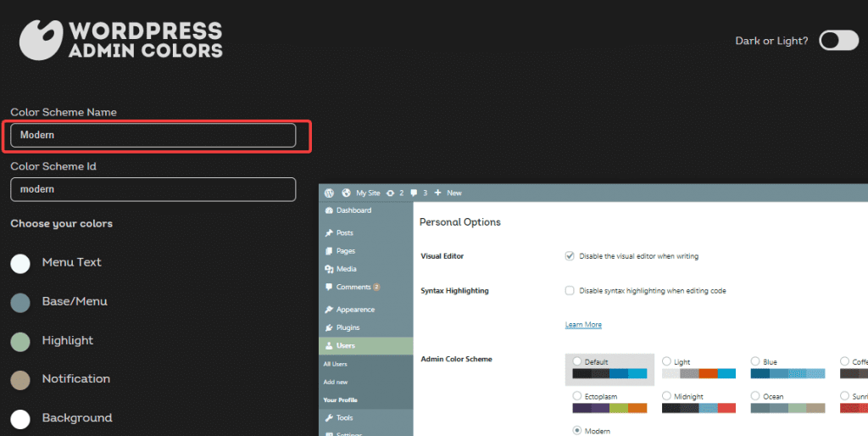Click the My Site globe icon
This screenshot has height=436, width=868.
coord(347,193)
